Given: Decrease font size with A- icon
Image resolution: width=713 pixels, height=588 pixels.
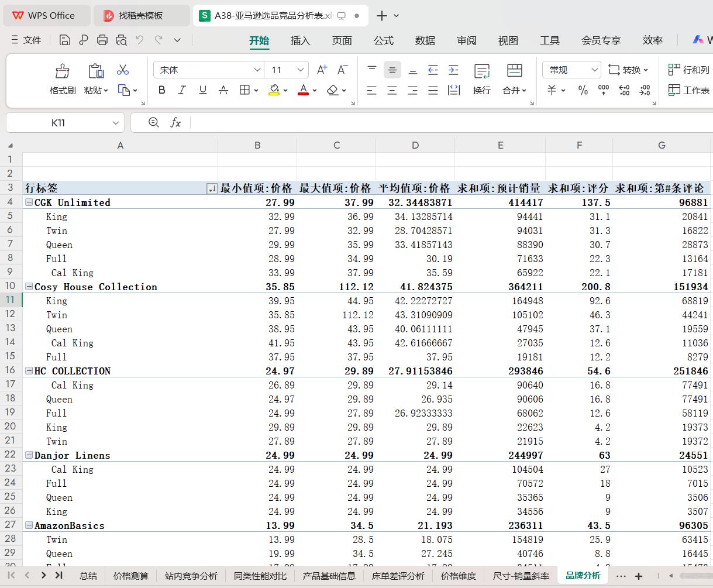Looking at the screenshot, I should 342,70.
